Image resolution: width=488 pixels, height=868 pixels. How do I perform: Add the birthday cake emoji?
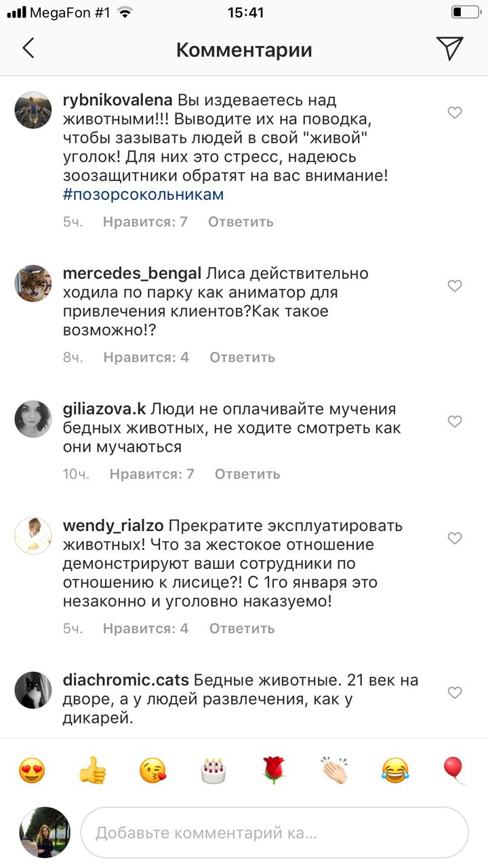[x=213, y=770]
